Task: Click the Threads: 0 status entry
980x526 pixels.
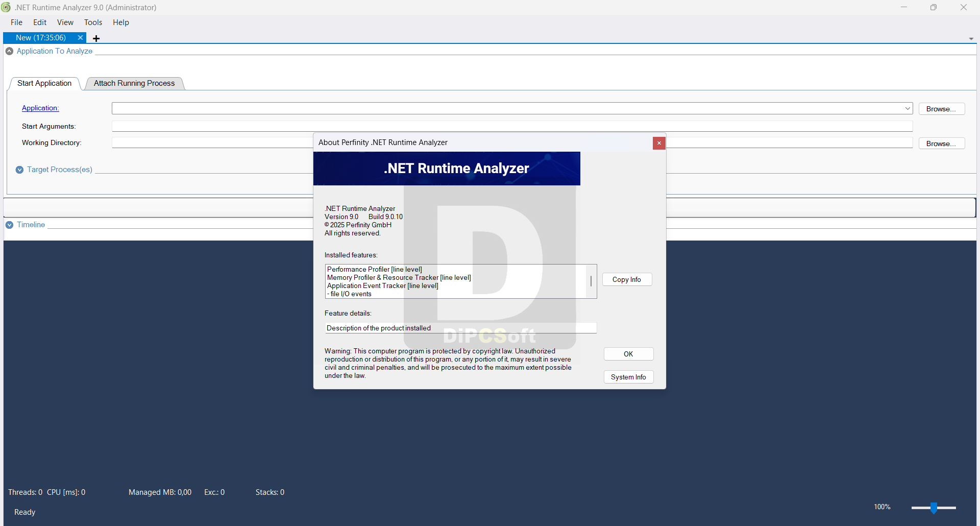Action: [x=25, y=492]
